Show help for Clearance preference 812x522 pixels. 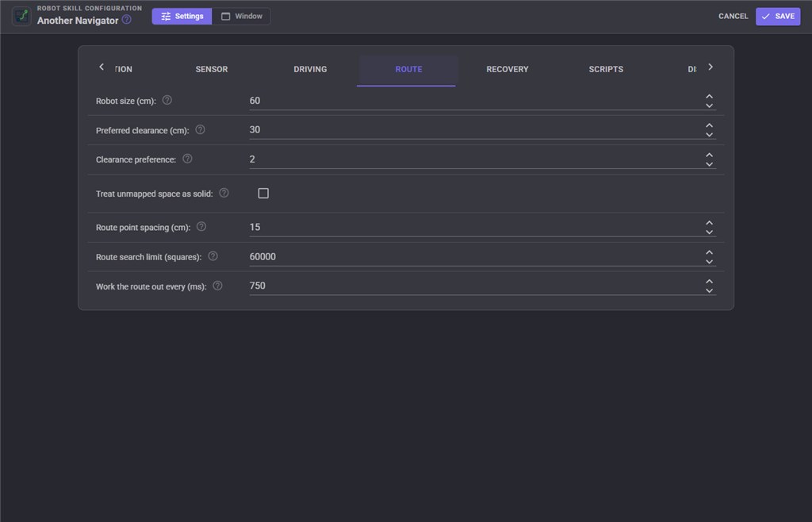click(x=187, y=159)
